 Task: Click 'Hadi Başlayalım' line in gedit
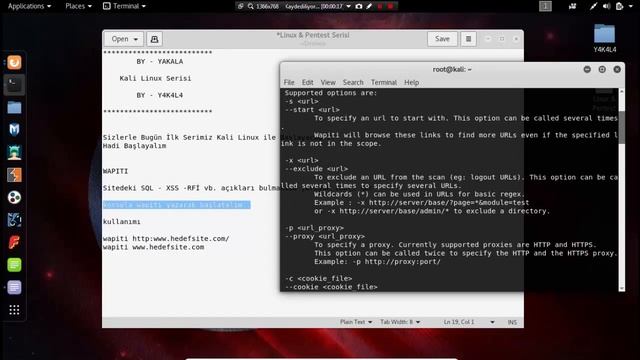(134, 146)
